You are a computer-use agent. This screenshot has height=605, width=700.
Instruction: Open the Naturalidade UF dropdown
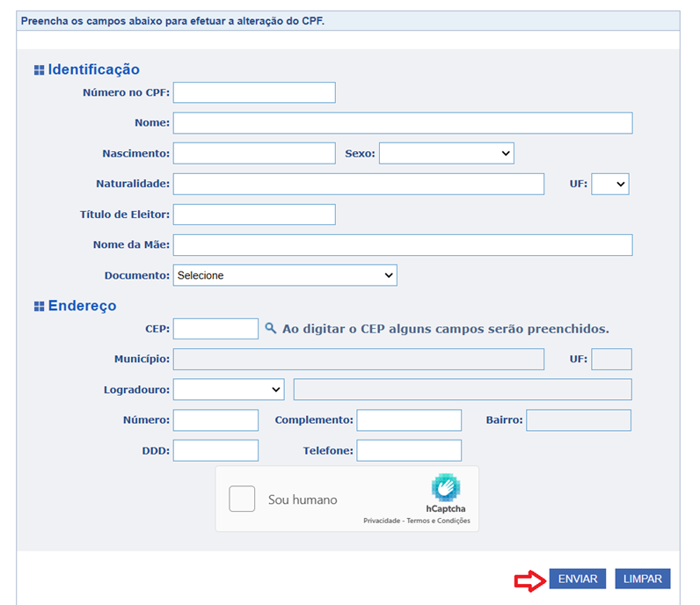[610, 184]
